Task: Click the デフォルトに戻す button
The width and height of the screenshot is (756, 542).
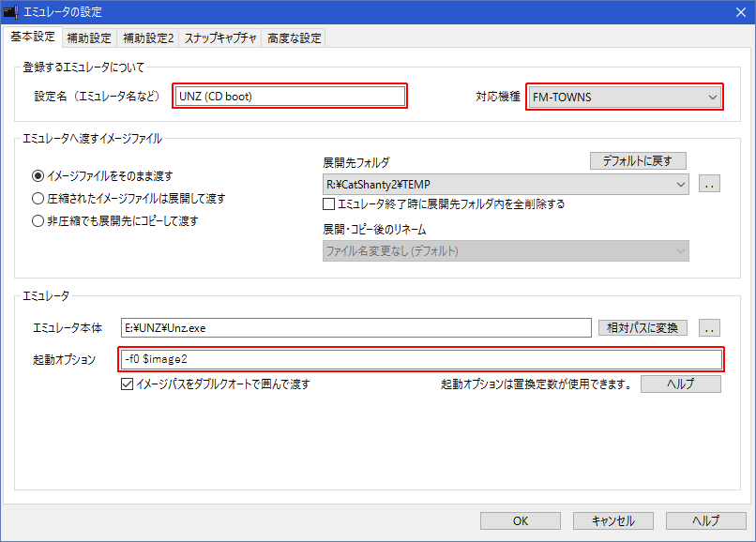Action: (638, 160)
